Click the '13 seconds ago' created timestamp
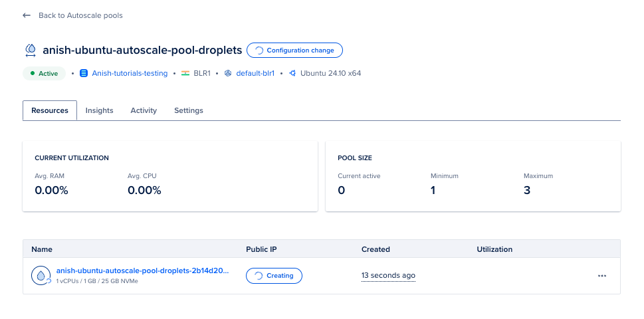Image resolution: width=644 pixels, height=319 pixels. (388, 276)
